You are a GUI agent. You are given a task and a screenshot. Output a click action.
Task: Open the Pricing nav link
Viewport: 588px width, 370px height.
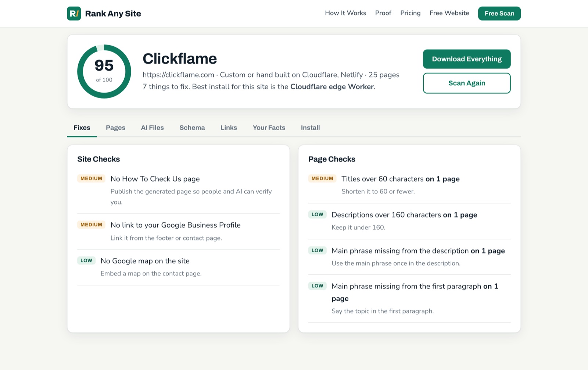click(410, 13)
